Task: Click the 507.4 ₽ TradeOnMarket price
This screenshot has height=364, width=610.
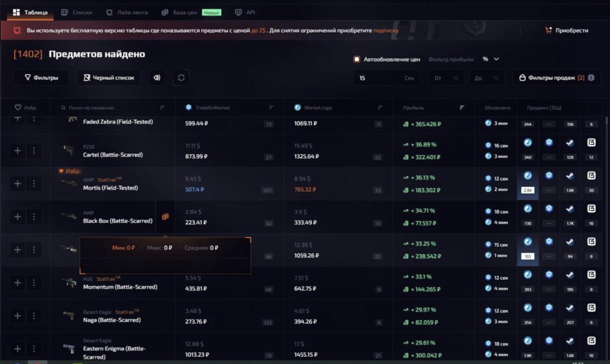Action: pos(194,189)
